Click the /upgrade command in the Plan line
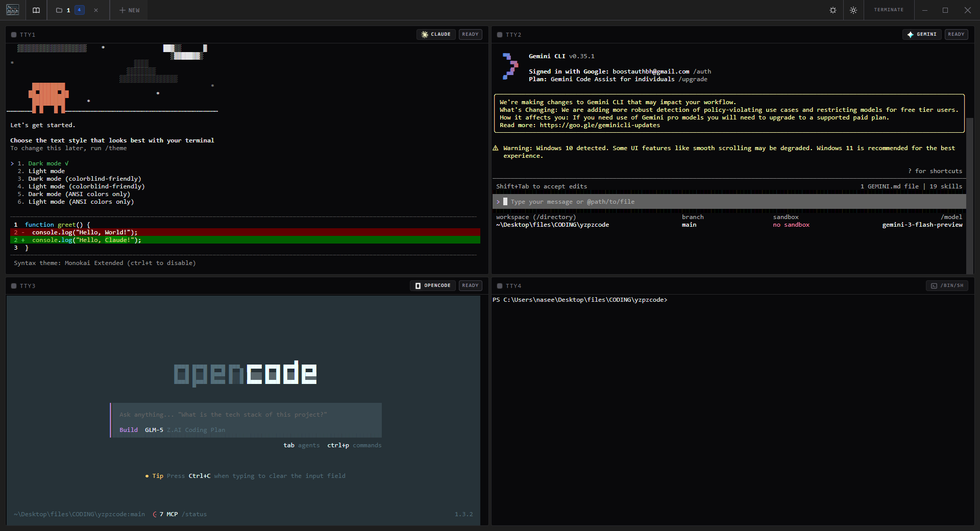The height and width of the screenshot is (531, 980). (x=693, y=79)
